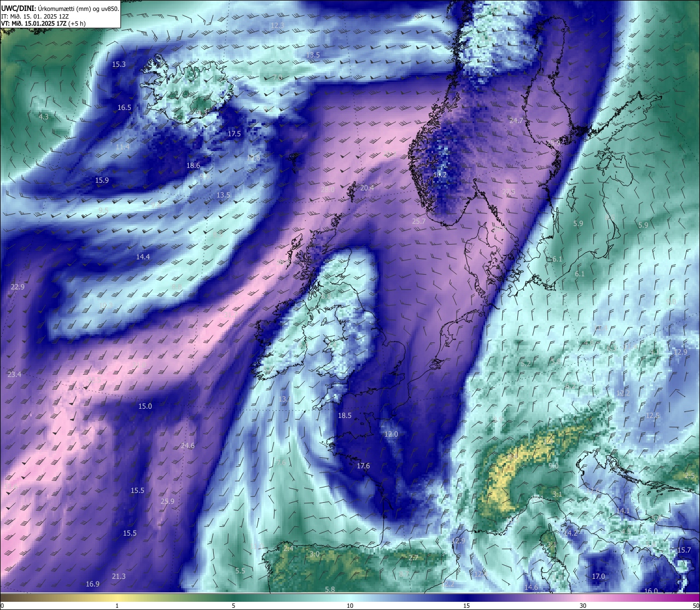Click the 17.6 value over western France
This screenshot has height=610, width=700.
click(x=363, y=466)
